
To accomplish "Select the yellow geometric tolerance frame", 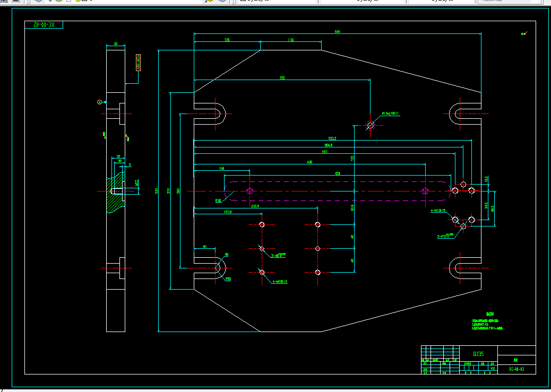I will pyautogui.click(x=139, y=63).
